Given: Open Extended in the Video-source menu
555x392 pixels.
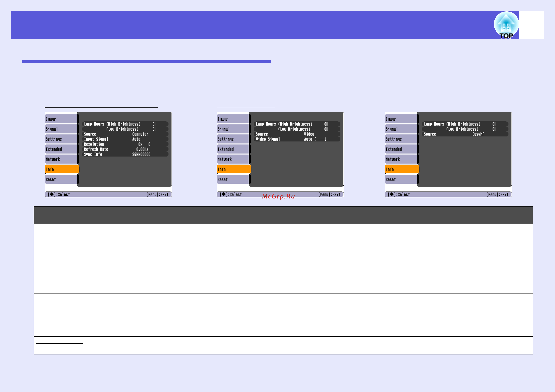Looking at the screenshot, I should pyautogui.click(x=233, y=149).
